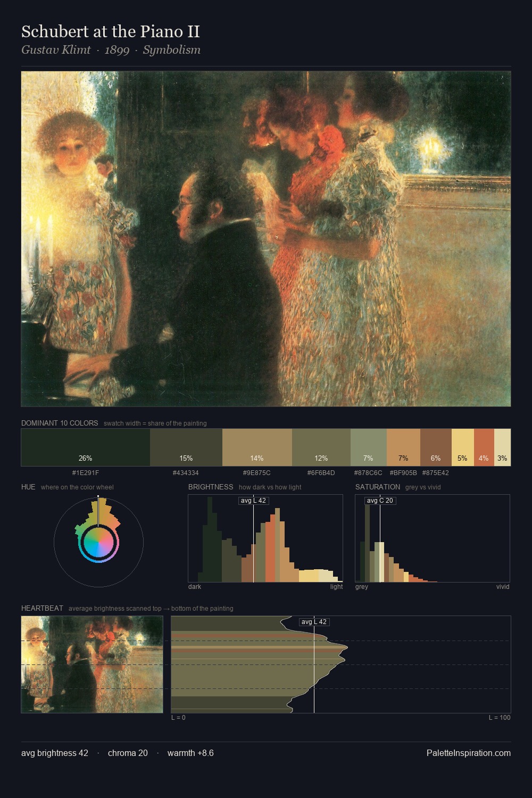Click the year 1899
The image size is (532, 798).
(117, 50)
